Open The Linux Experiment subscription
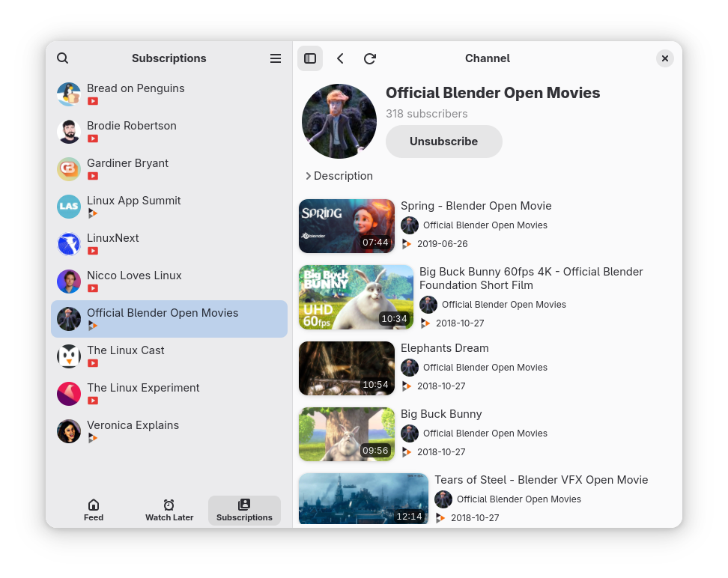Screen dimensions: 728x578 pyautogui.click(x=169, y=394)
